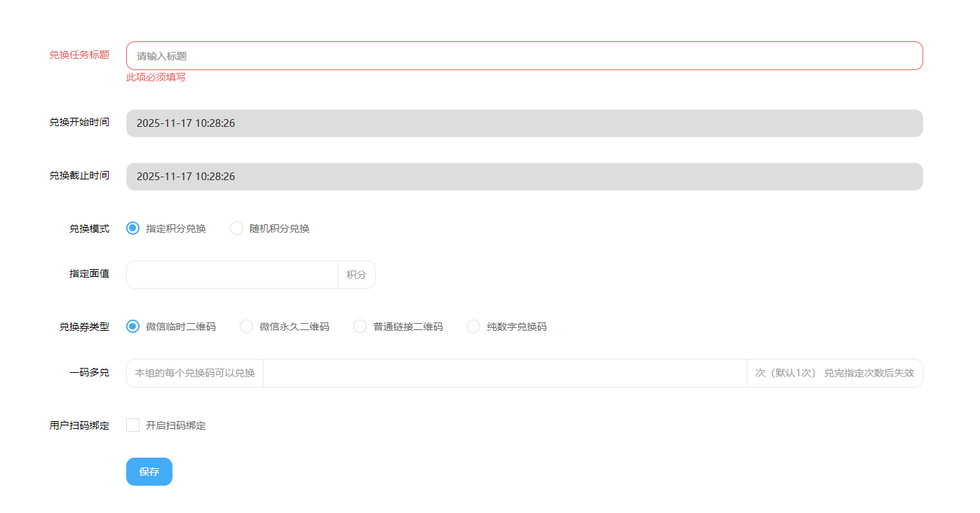Click the 用户扫码绑定 row label
The height and width of the screenshot is (513, 980).
coord(79,425)
